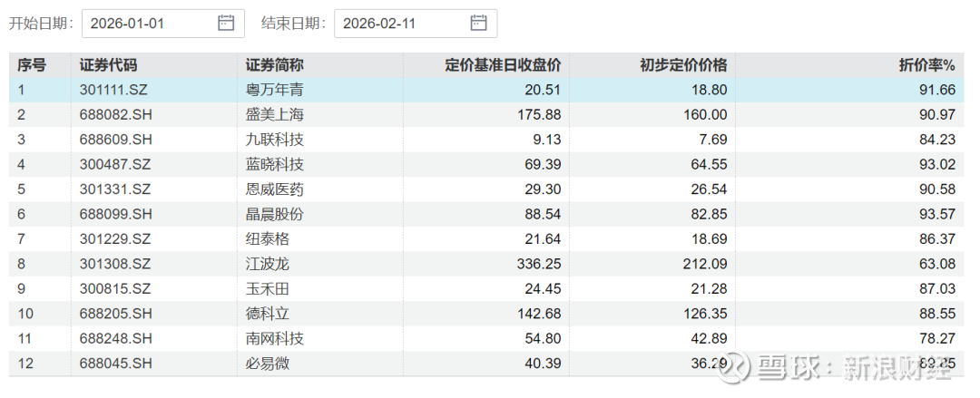Click the 九联科技 security name
The height and width of the screenshot is (398, 980).
[274, 140]
